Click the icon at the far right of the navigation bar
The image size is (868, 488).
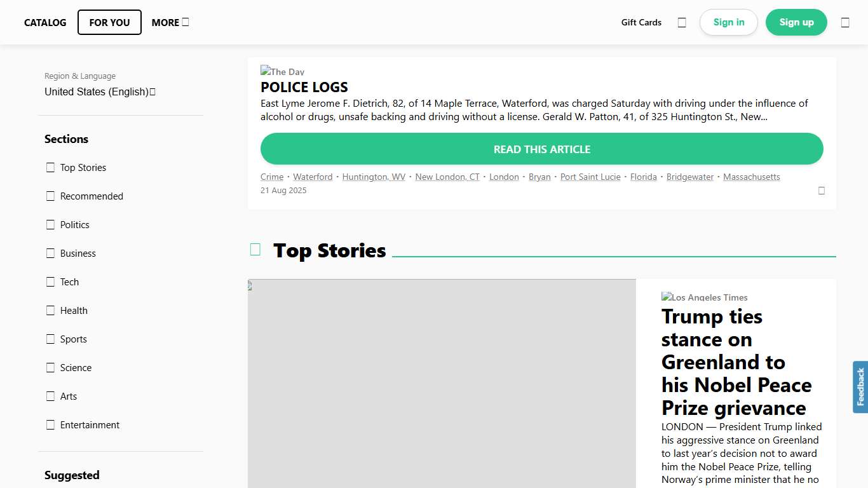[844, 22]
